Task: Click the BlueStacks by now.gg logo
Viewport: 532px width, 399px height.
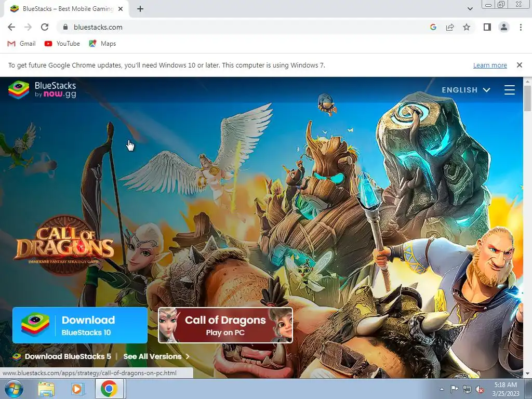Action: [42, 90]
